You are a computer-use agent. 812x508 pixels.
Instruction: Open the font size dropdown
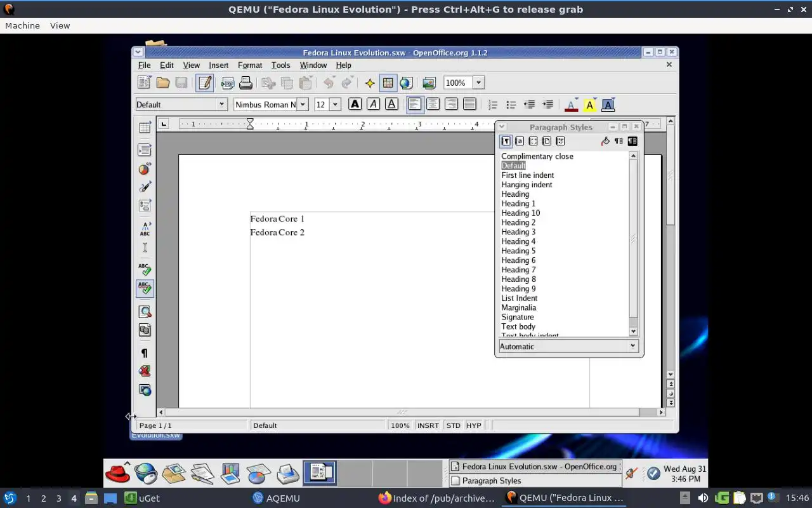click(336, 104)
